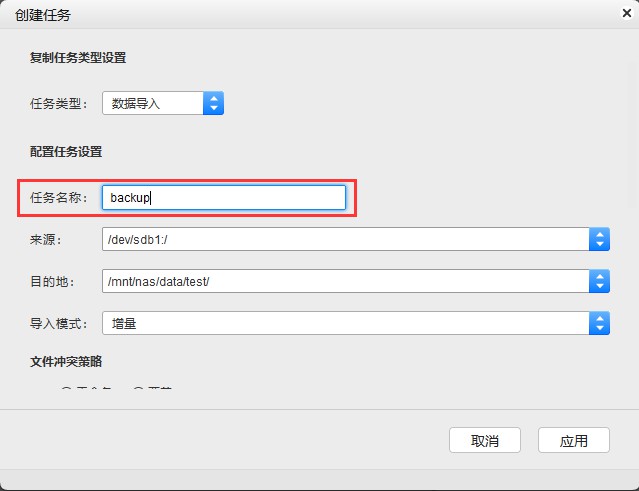Expand the 目的地 dropdown arrow
639x491 pixels.
click(x=599, y=281)
